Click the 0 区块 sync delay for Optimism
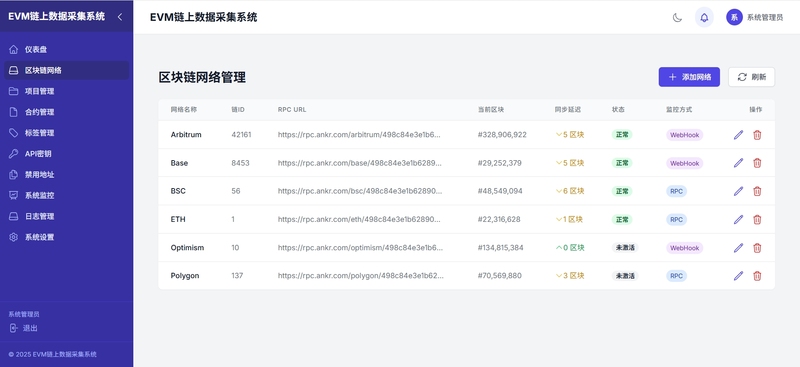 570,248
